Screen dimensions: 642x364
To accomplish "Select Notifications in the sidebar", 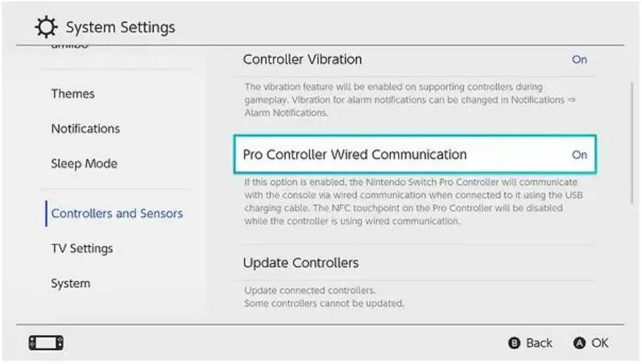I will pyautogui.click(x=85, y=129).
